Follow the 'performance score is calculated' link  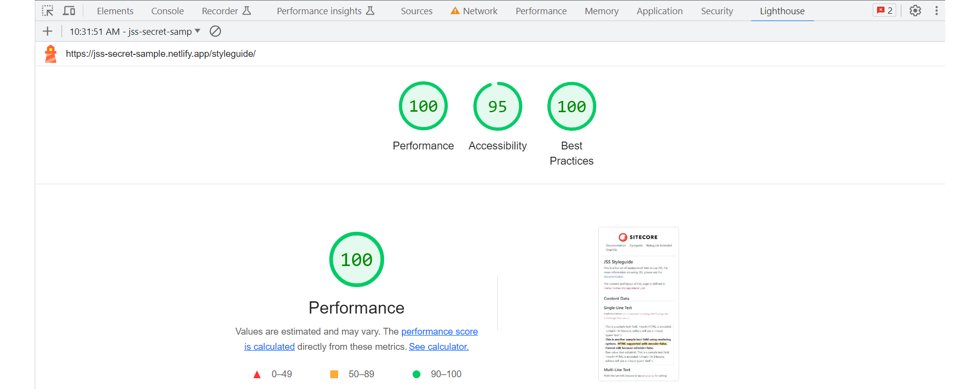pyautogui.click(x=439, y=332)
